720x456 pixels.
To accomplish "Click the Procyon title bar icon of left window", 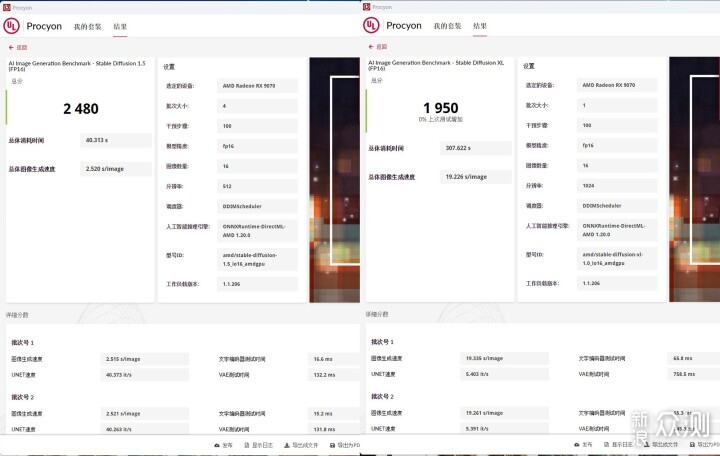I will click(x=6, y=7).
